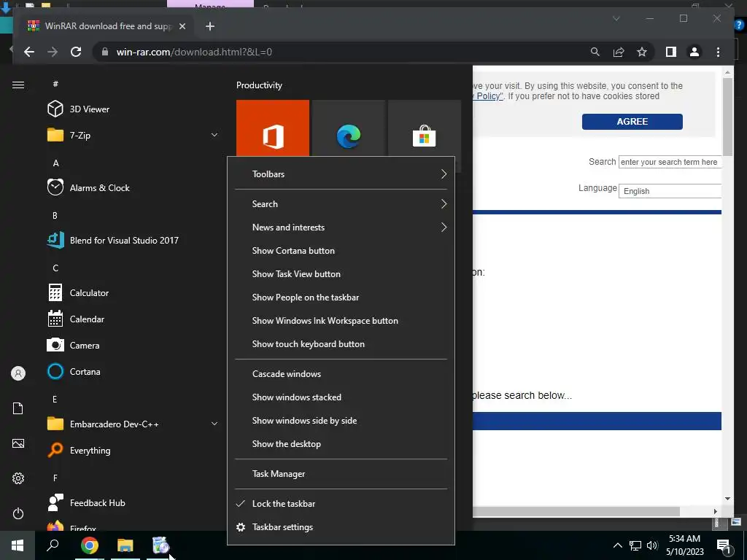Screen dimensions: 747x560
Task: Expand the Start menu hamburger button
Action: coord(18,85)
